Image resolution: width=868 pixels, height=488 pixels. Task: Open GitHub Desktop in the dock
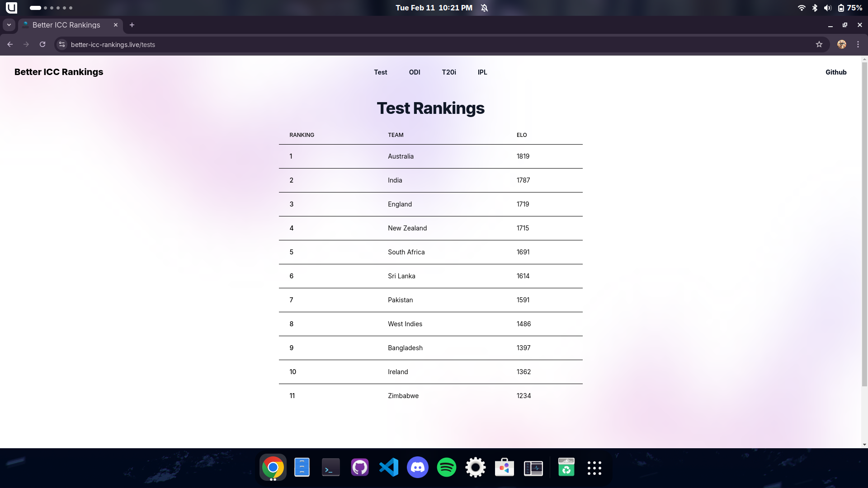[360, 467]
